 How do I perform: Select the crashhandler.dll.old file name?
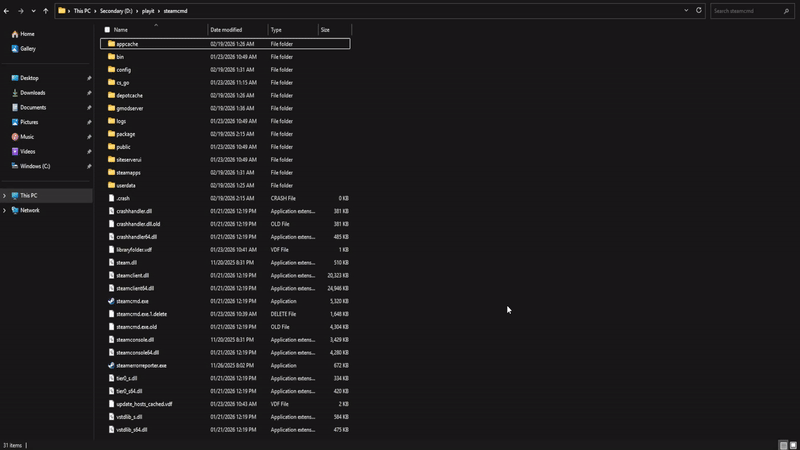(x=138, y=224)
